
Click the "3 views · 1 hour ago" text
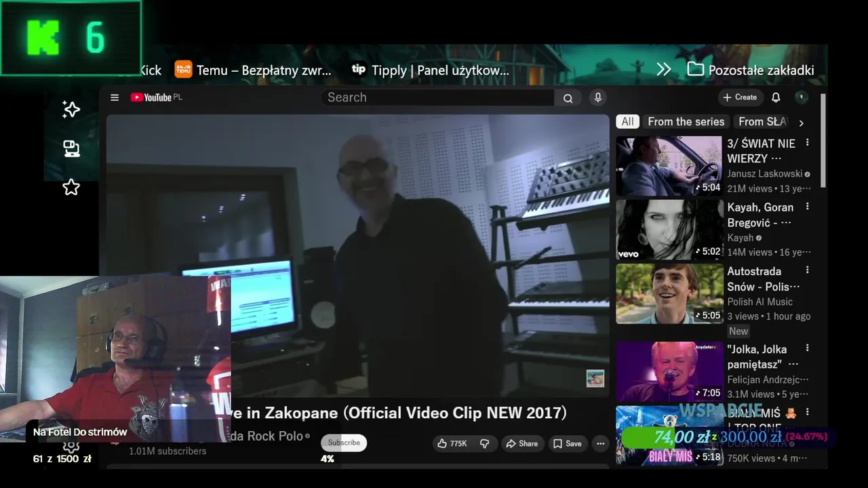[x=768, y=316]
